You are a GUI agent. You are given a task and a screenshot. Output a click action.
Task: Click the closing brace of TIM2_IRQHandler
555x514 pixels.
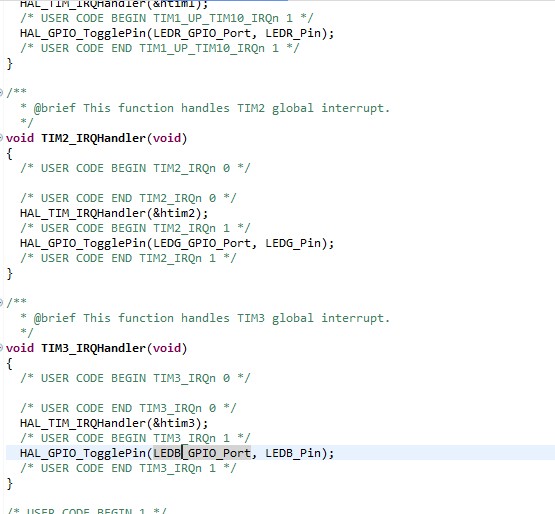(x=10, y=274)
